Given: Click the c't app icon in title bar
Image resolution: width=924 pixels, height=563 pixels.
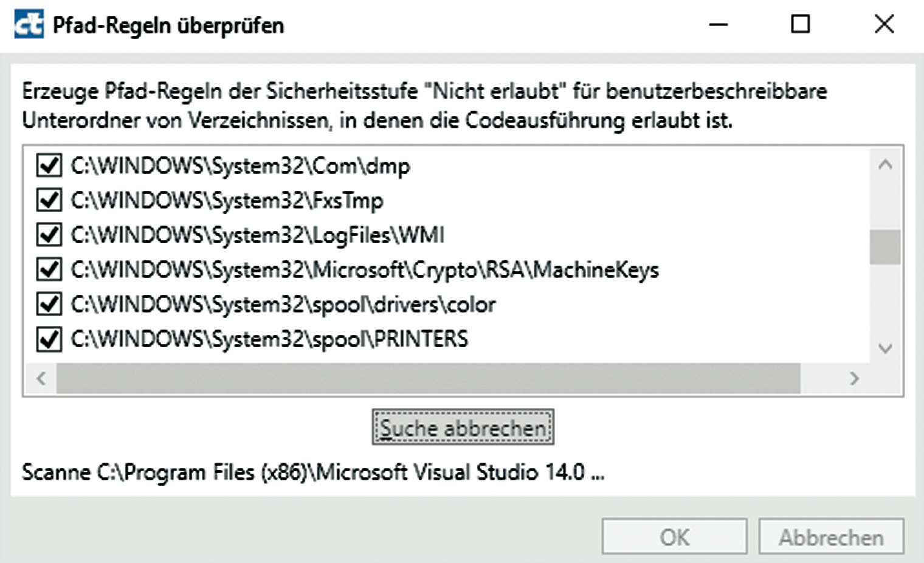Looking at the screenshot, I should [29, 25].
